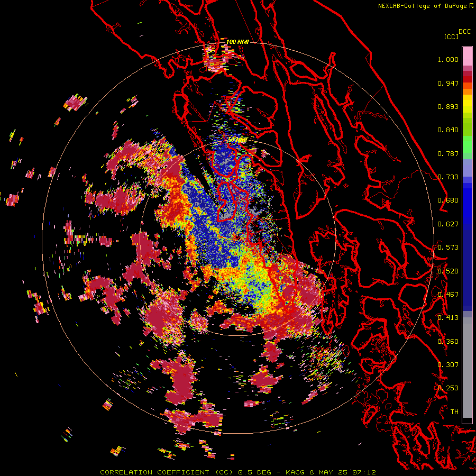Select the 0.360 scale value
Viewport: 476px width, 476px height.
tap(448, 342)
